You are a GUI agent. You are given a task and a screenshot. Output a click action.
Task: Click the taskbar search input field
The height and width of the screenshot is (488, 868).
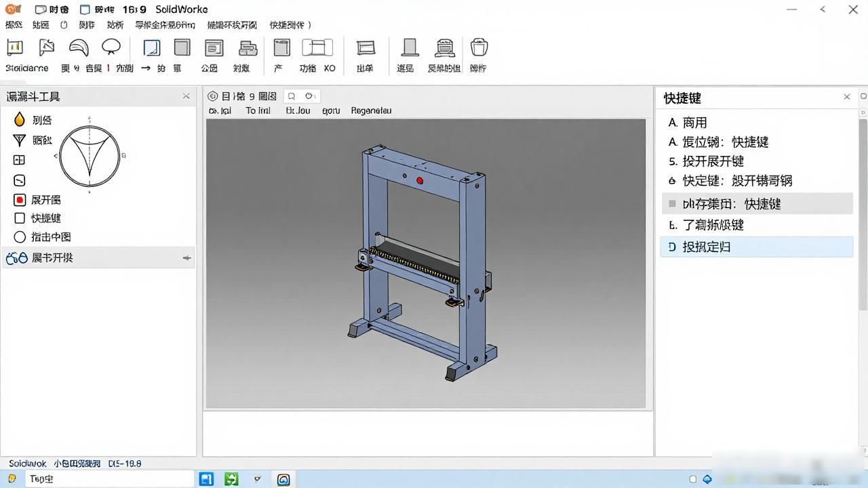[x=109, y=479]
